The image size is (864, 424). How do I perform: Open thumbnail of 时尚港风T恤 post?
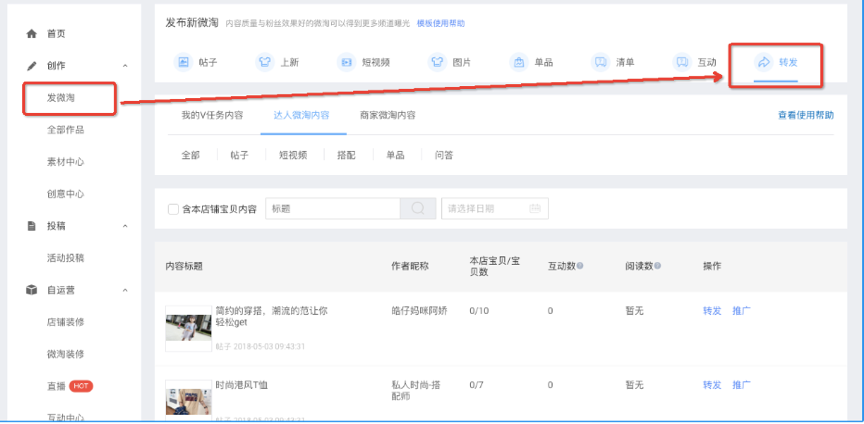(x=188, y=398)
